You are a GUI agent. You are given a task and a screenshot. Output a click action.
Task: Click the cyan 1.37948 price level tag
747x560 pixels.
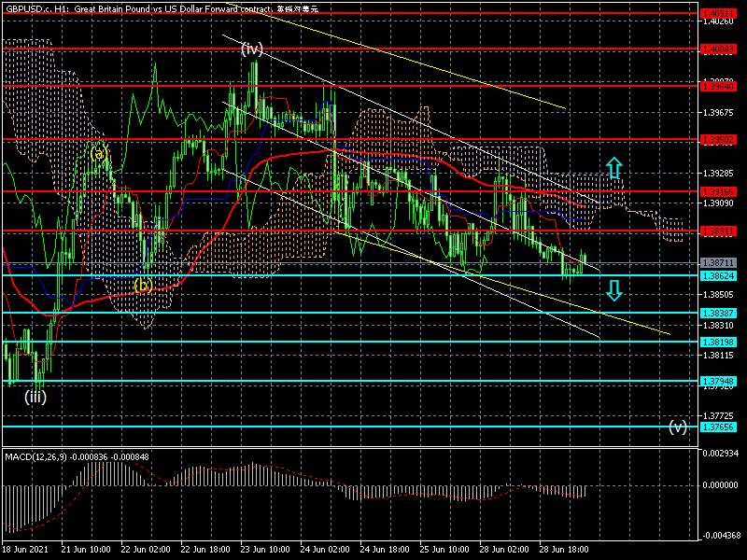point(718,381)
